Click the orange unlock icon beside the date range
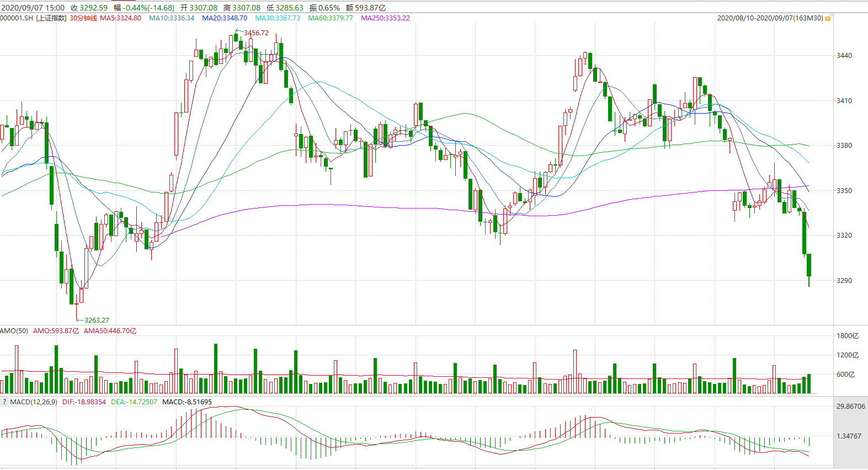868x470 pixels. pyautogui.click(x=828, y=18)
